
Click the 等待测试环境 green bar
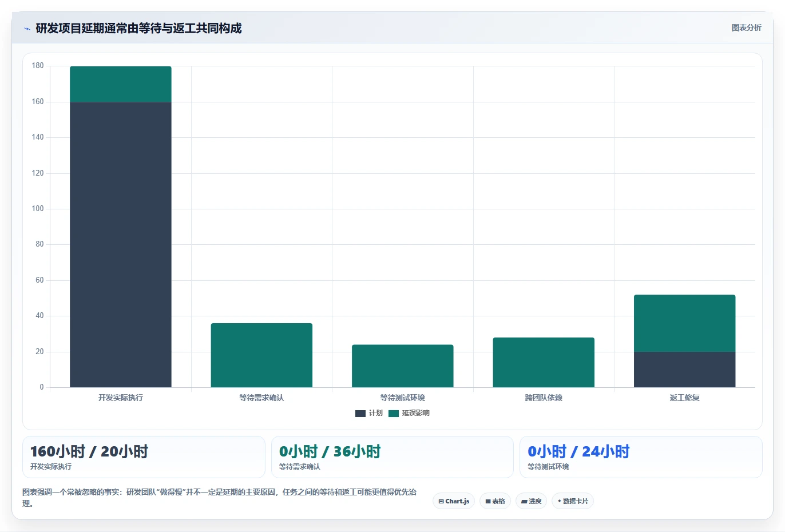click(403, 366)
